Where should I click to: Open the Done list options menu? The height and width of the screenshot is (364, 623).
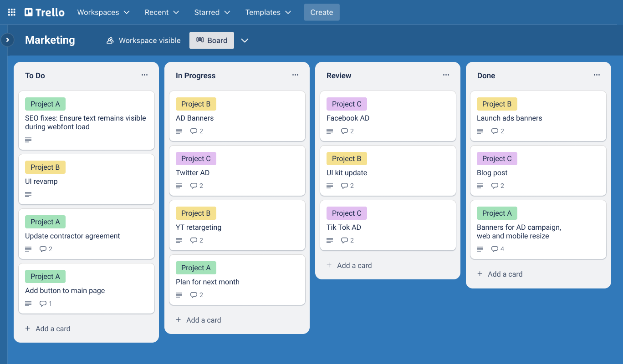coord(597,75)
